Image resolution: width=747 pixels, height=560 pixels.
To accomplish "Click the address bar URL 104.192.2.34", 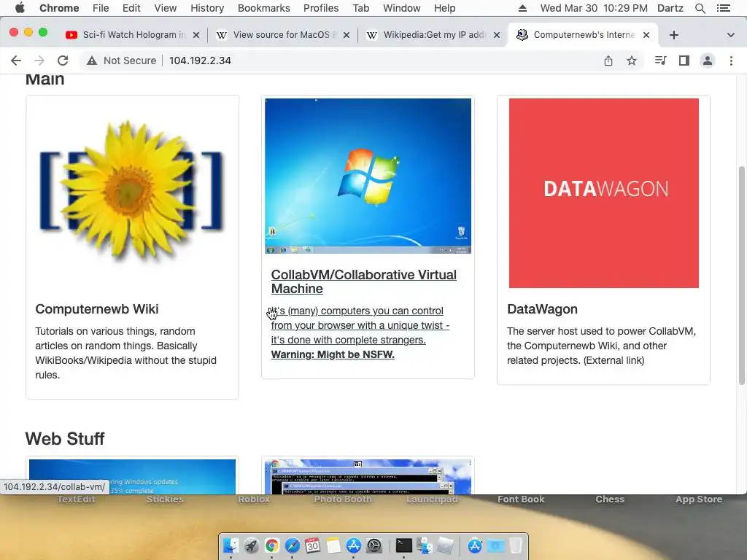I will click(x=200, y=61).
